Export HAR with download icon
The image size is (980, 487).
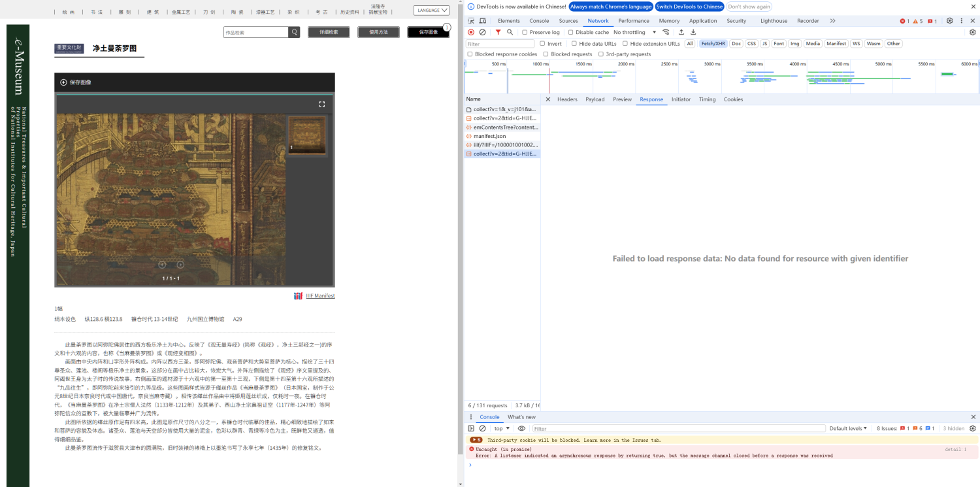point(693,32)
